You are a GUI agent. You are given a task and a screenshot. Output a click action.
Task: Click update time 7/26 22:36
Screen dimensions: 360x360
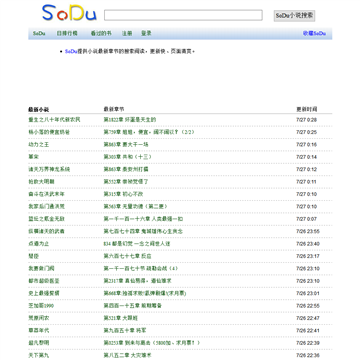coord(308,355)
